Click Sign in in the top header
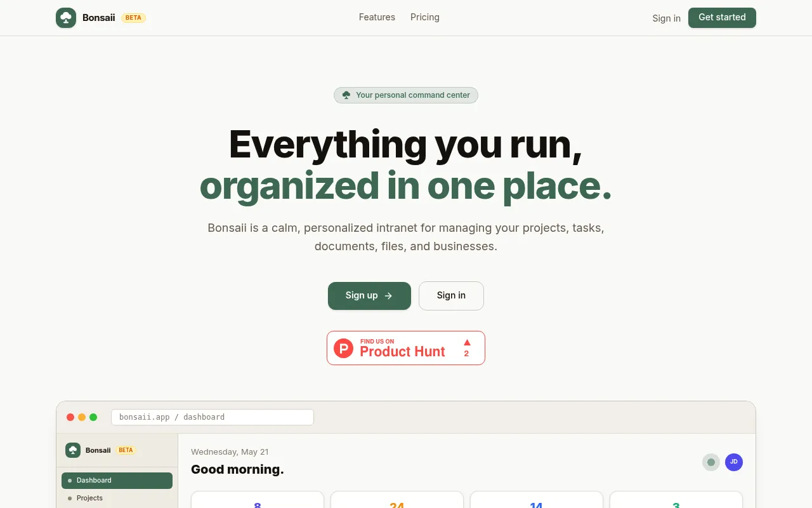This screenshot has height=508, width=812. point(666,18)
